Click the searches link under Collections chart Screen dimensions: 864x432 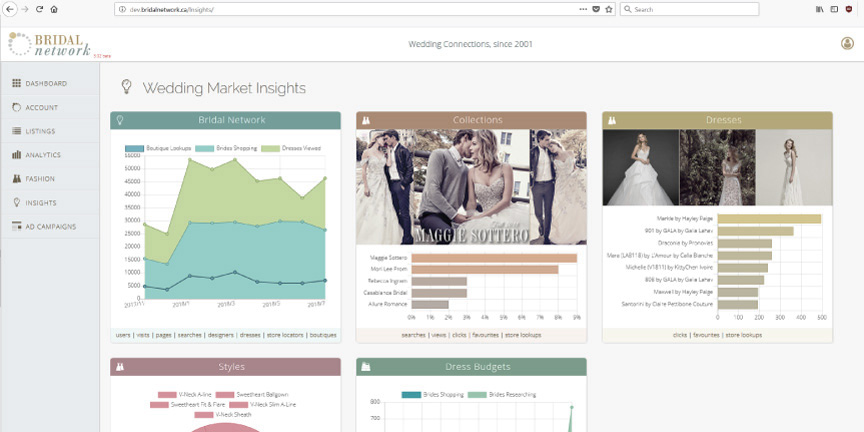tap(413, 335)
